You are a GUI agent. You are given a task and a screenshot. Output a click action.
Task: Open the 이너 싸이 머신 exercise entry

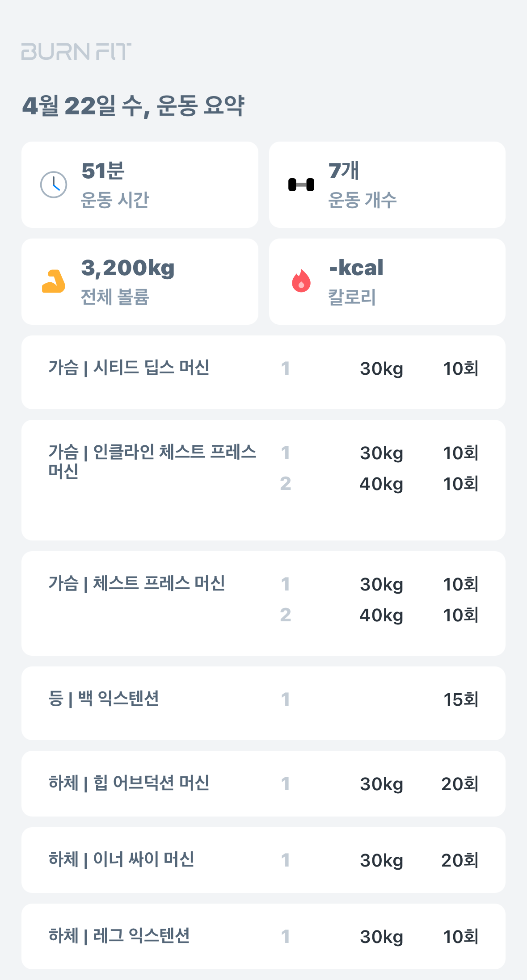click(x=263, y=860)
